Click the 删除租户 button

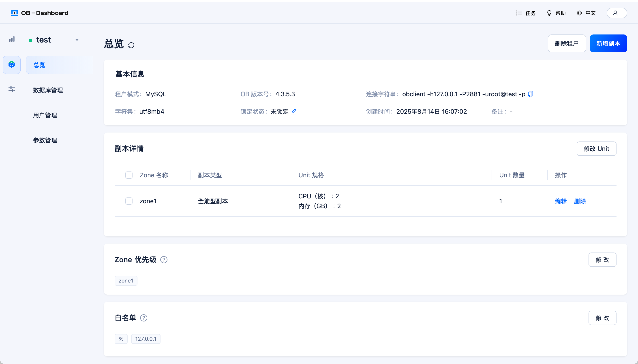coord(567,43)
